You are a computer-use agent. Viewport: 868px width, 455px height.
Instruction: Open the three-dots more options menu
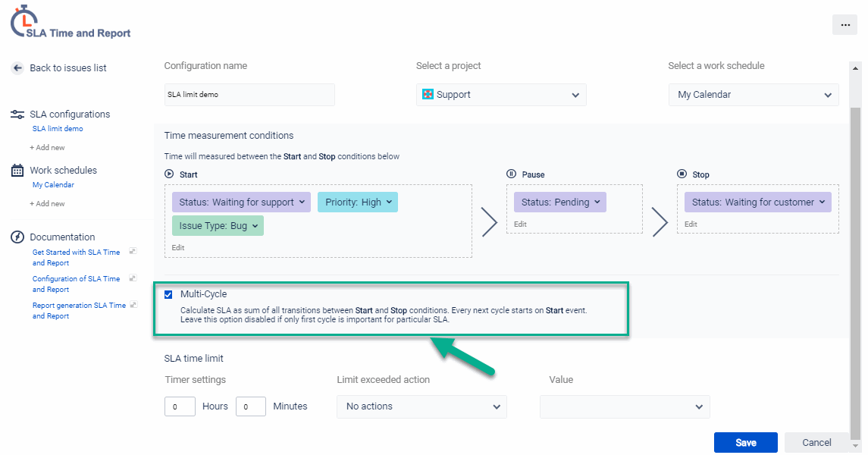tap(844, 25)
